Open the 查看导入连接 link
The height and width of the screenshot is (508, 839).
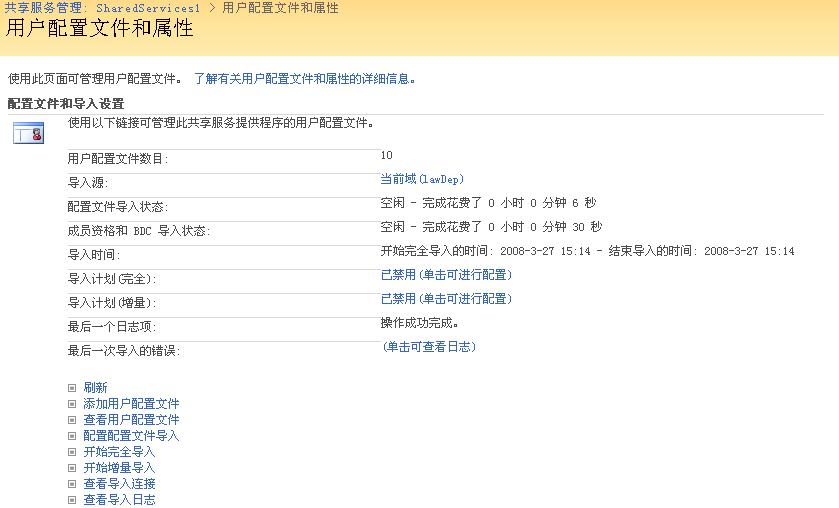pos(119,484)
